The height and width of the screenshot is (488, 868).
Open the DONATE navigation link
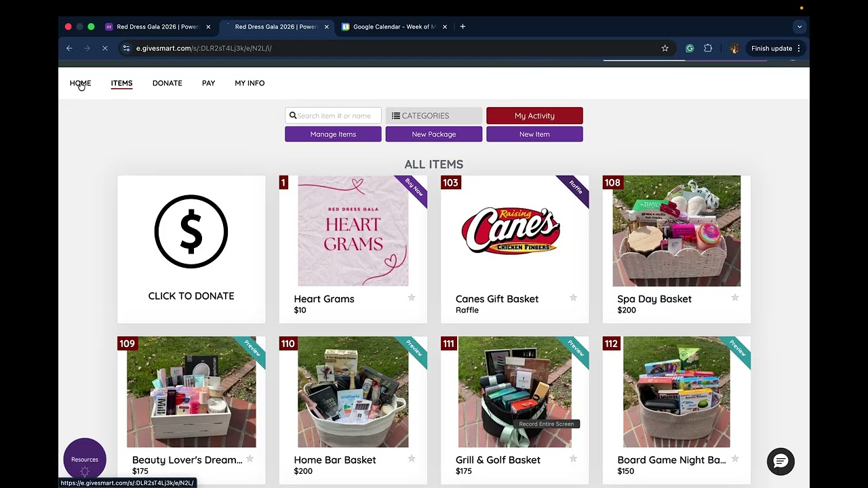(x=167, y=83)
